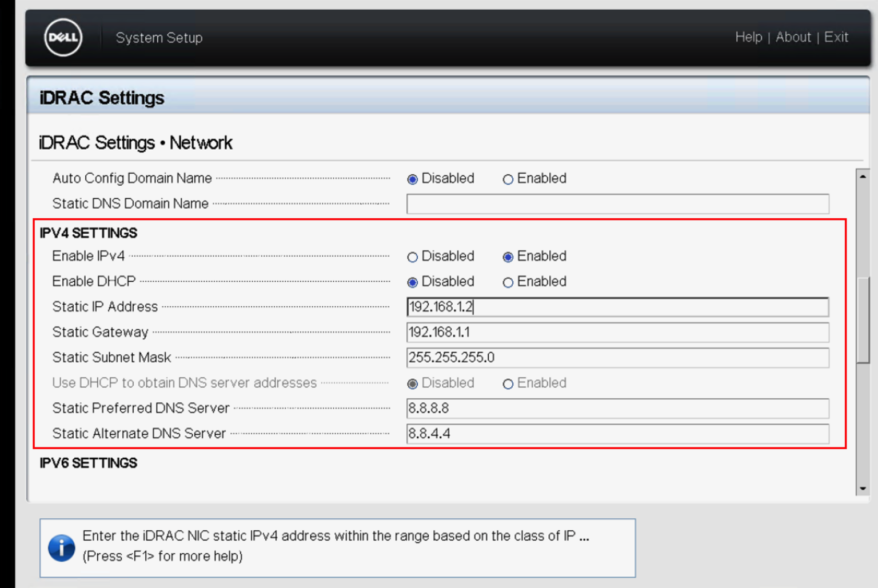Click the Static Subnet Mask label

click(111, 358)
